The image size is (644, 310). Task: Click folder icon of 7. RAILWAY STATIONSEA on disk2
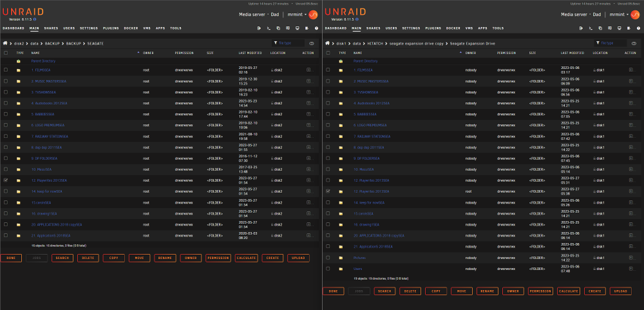point(19,137)
